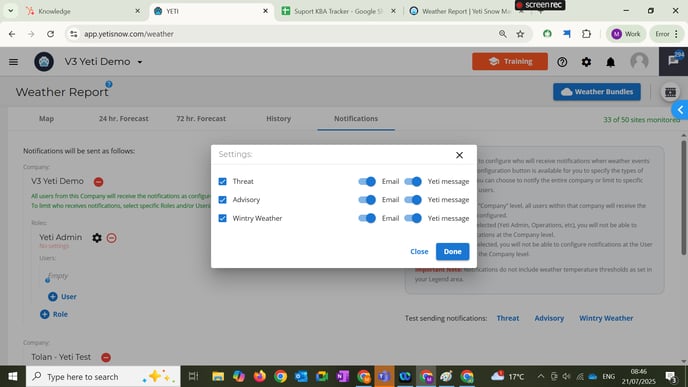Switch to the 72 hr. Forecast tab

click(201, 118)
